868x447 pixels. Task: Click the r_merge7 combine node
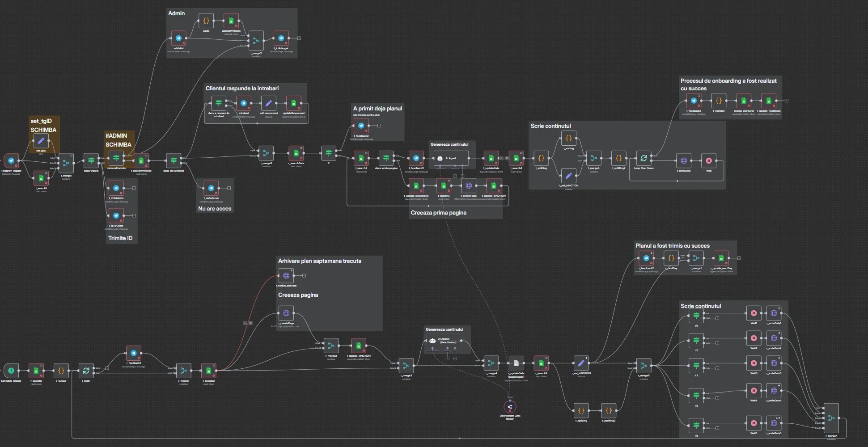point(831,418)
